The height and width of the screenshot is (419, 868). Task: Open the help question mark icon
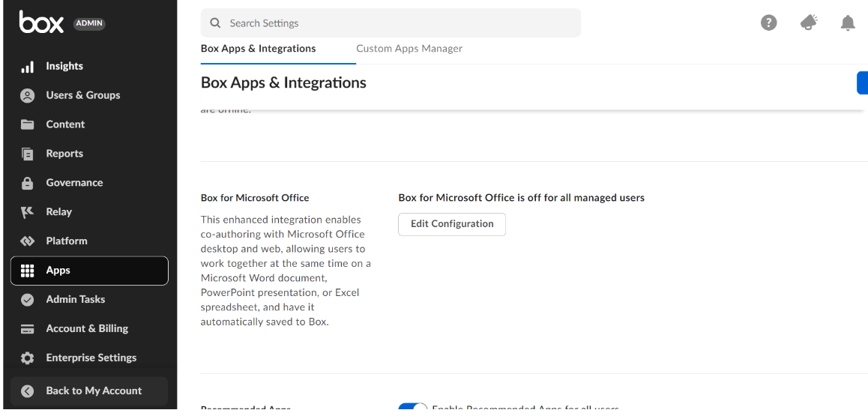(x=768, y=22)
